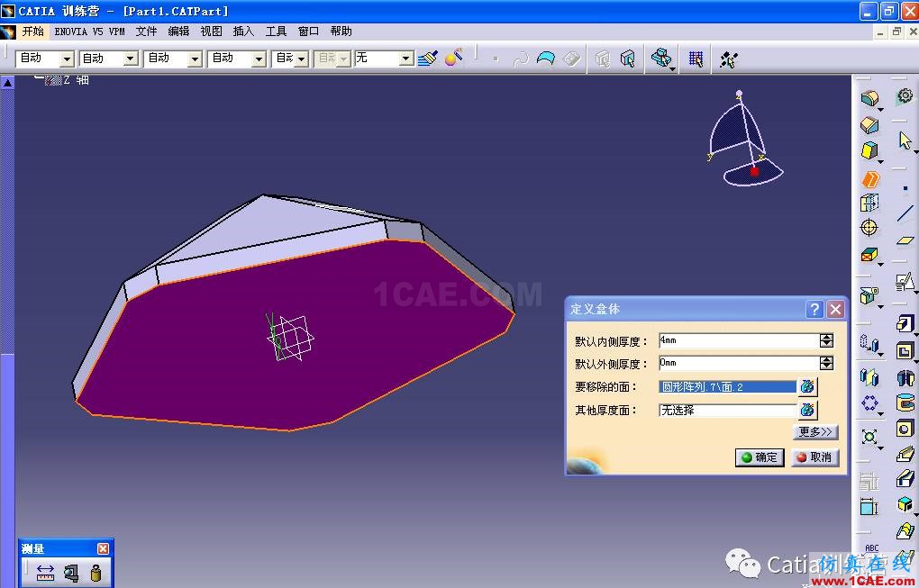Select the draft angle tool
The image size is (919, 588).
coord(869,151)
